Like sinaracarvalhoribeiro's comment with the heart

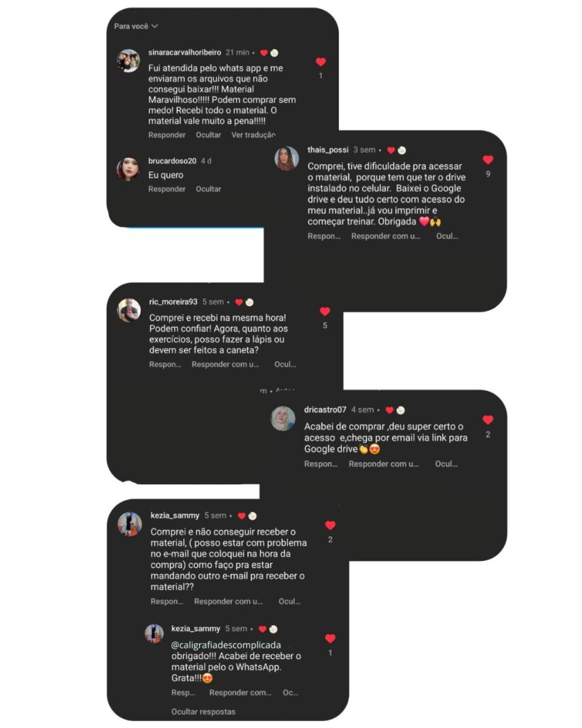[x=320, y=62]
